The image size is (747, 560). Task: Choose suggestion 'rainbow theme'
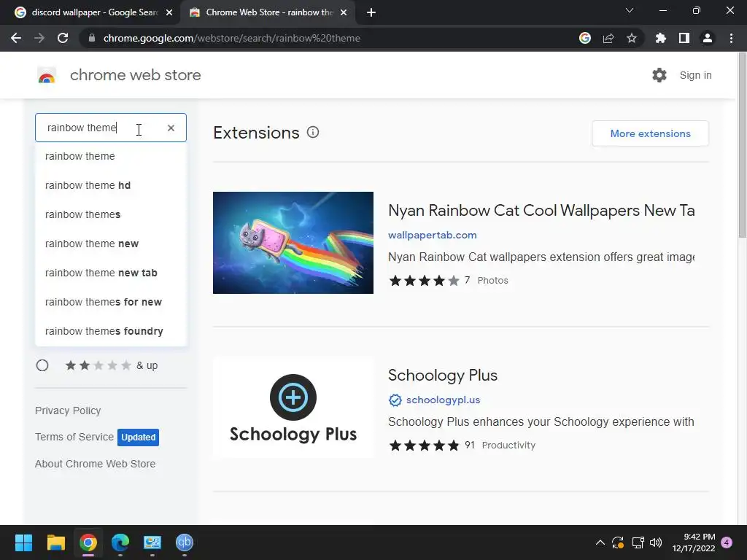coord(111,156)
